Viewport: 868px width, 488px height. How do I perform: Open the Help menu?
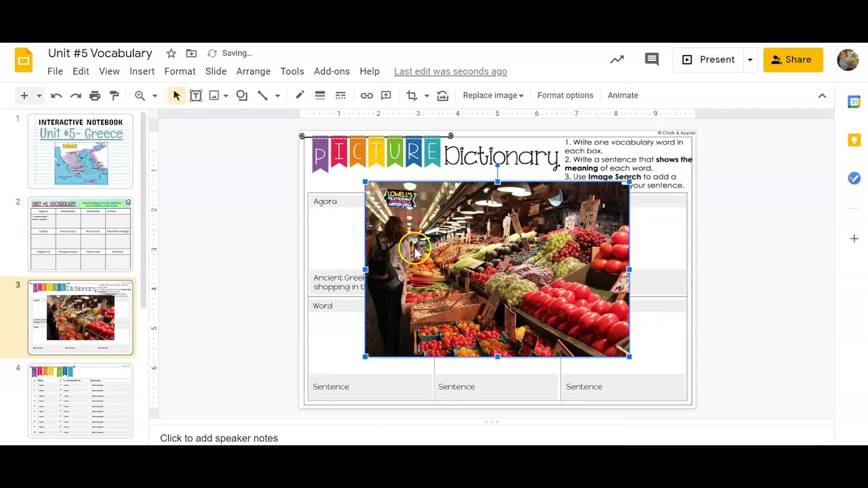pyautogui.click(x=370, y=71)
